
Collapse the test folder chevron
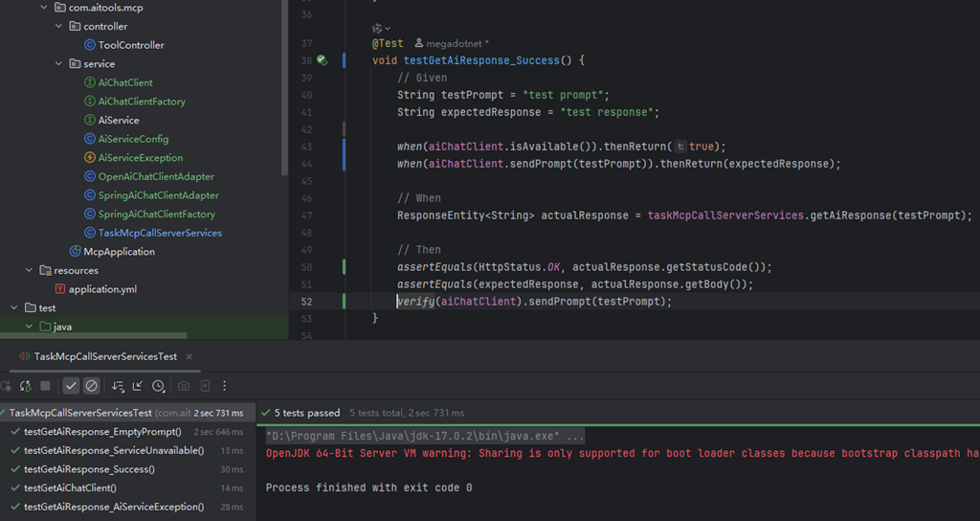point(13,307)
